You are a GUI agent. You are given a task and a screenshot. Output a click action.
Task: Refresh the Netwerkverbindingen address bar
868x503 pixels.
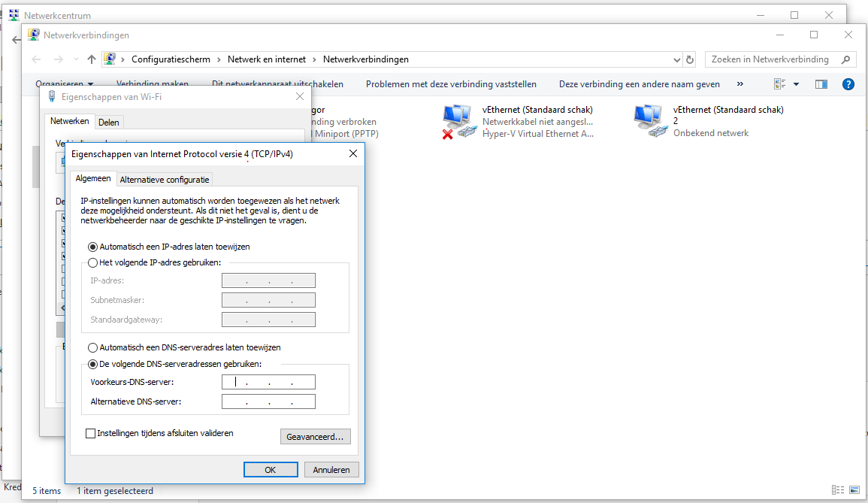tap(691, 59)
